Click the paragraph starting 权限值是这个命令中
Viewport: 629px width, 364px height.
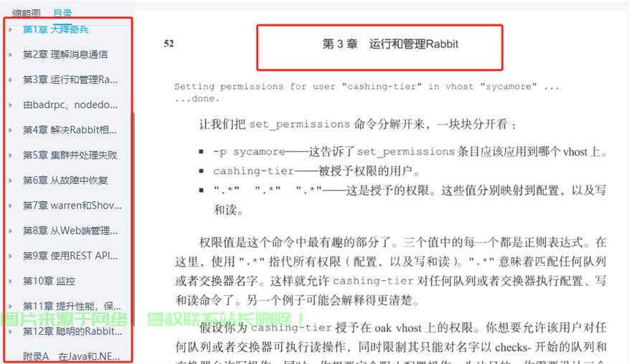391,272
